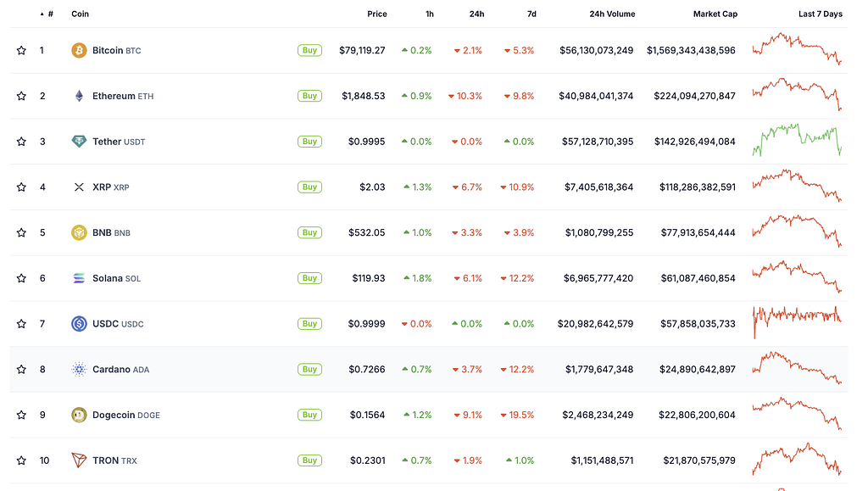868x491 pixels.
Task: Sort by 24h Volume column header
Action: point(611,14)
